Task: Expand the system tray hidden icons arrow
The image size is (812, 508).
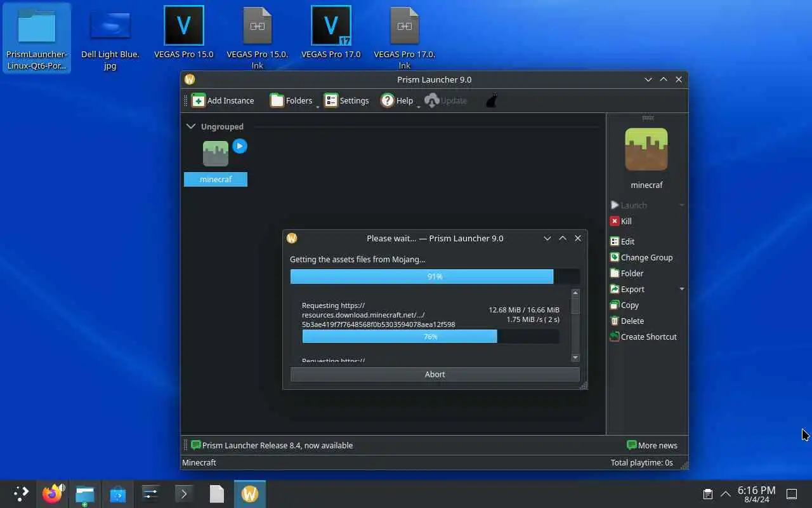Action: pyautogui.click(x=726, y=493)
